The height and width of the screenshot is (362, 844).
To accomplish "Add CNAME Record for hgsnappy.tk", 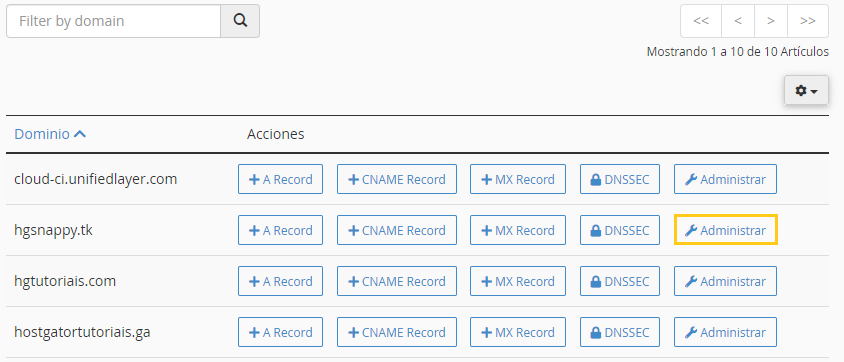I will (x=397, y=230).
